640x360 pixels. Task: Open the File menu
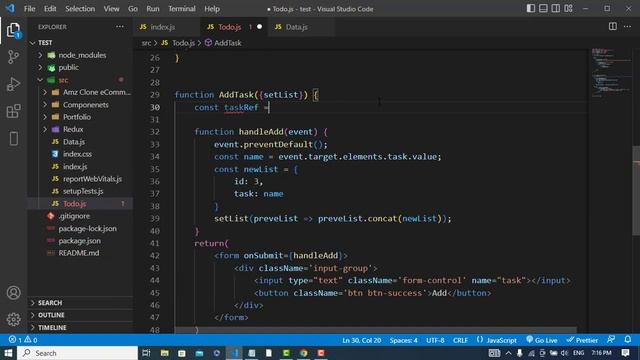[29, 9]
